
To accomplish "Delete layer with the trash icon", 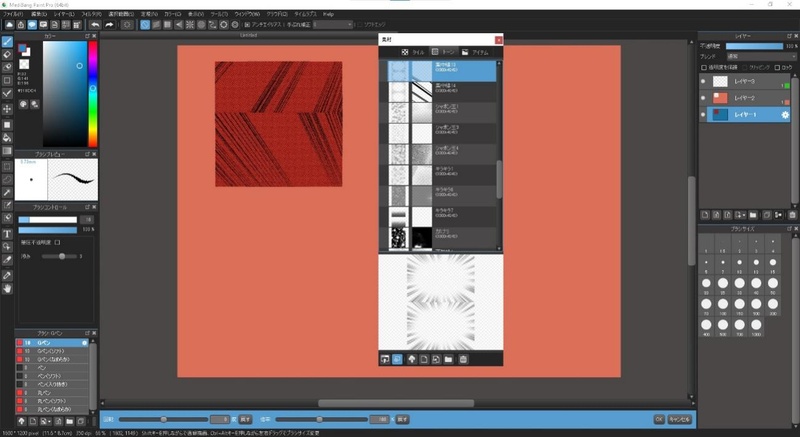I will pyautogui.click(x=792, y=215).
